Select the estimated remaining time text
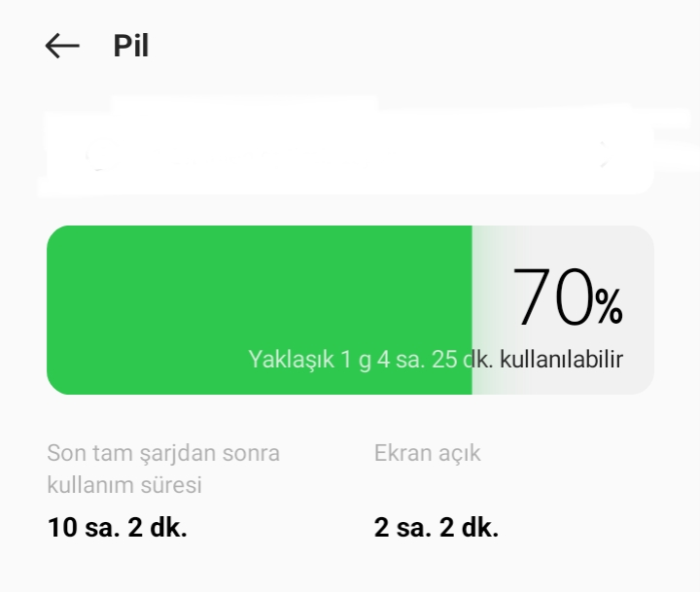The height and width of the screenshot is (592, 700). tap(435, 359)
